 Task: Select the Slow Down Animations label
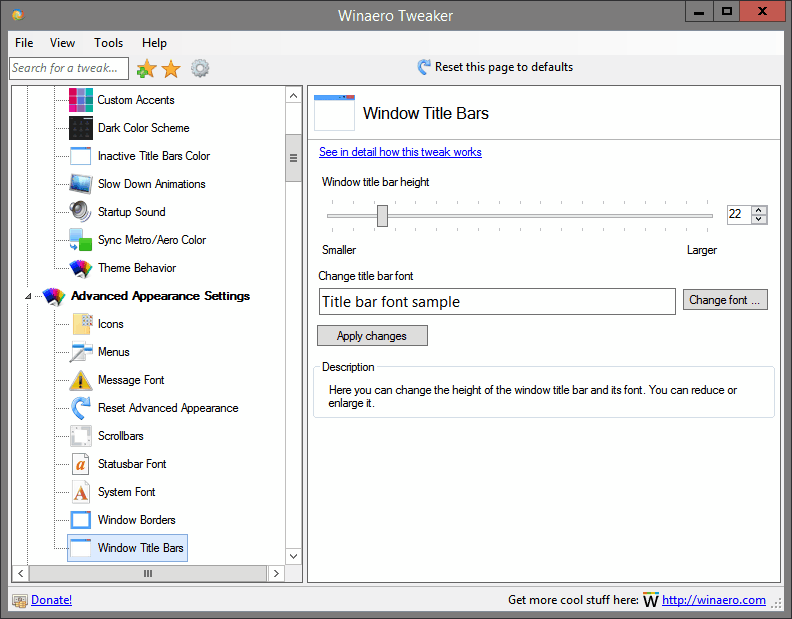(152, 184)
